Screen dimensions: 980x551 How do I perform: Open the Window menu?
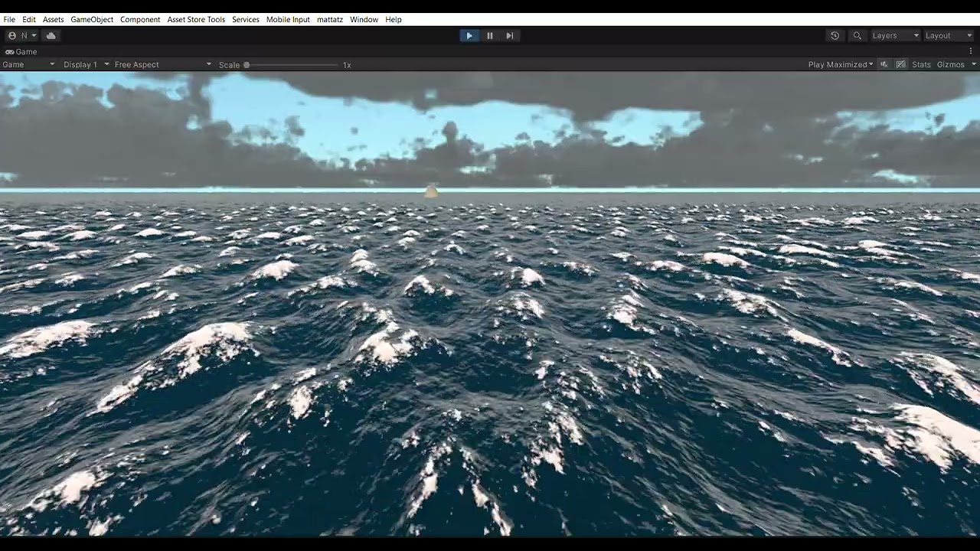(364, 19)
